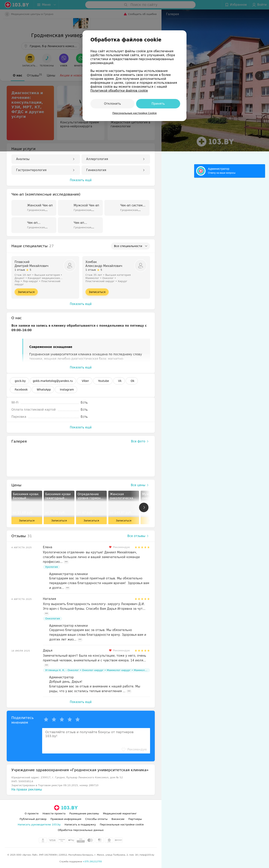
Task: Show next gallery photo with right arrow
Action: point(259,76)
